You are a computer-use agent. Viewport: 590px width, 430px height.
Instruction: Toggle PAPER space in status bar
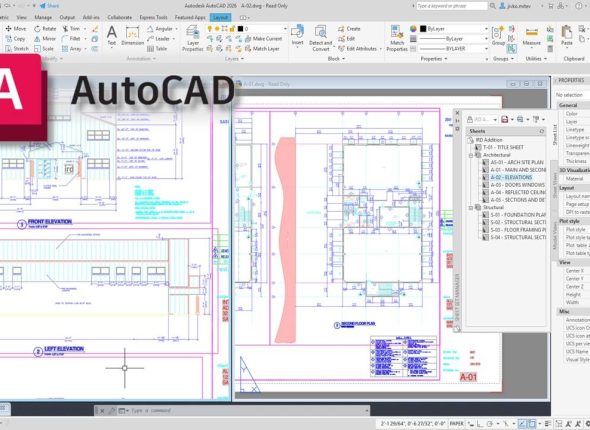457,424
